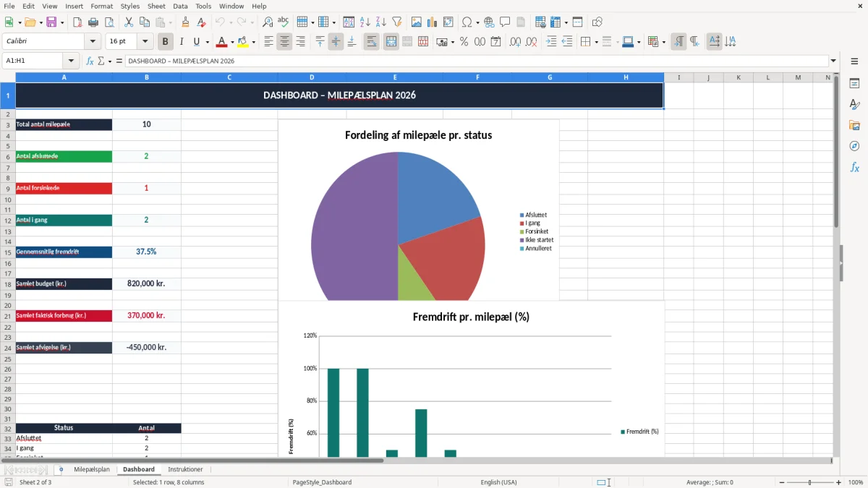Expand the Name Box dropdown arrow
868x488 pixels.
(71, 61)
